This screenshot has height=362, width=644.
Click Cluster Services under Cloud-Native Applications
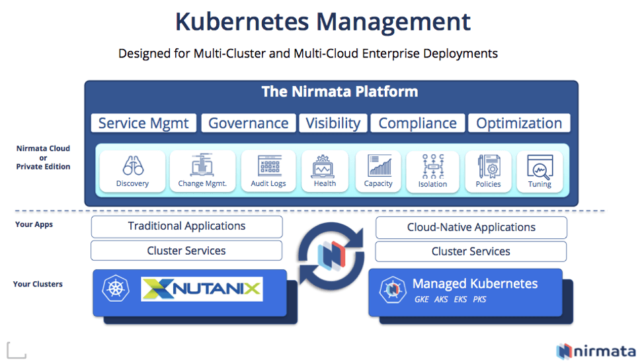pyautogui.click(x=471, y=251)
